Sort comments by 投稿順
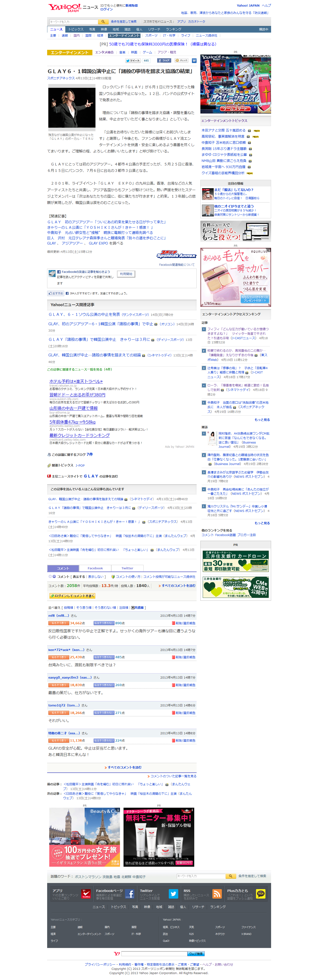The image size is (318, 980). [x=68, y=608]
